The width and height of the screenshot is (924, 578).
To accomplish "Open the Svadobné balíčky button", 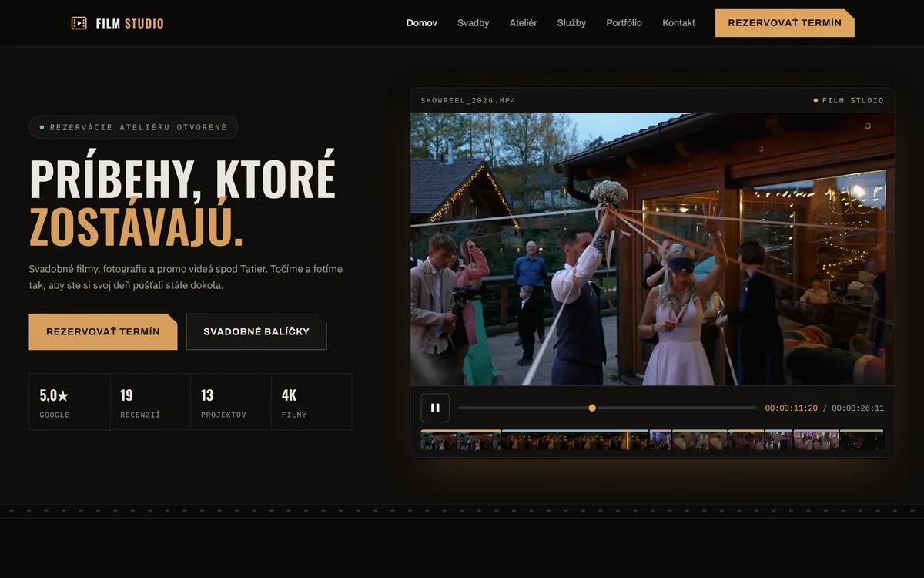I will (x=256, y=331).
